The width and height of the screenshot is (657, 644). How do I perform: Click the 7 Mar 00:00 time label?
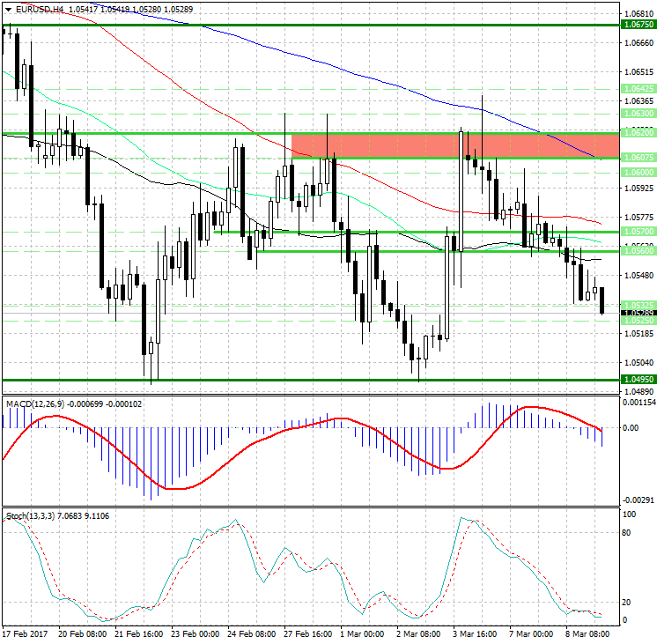531,633
